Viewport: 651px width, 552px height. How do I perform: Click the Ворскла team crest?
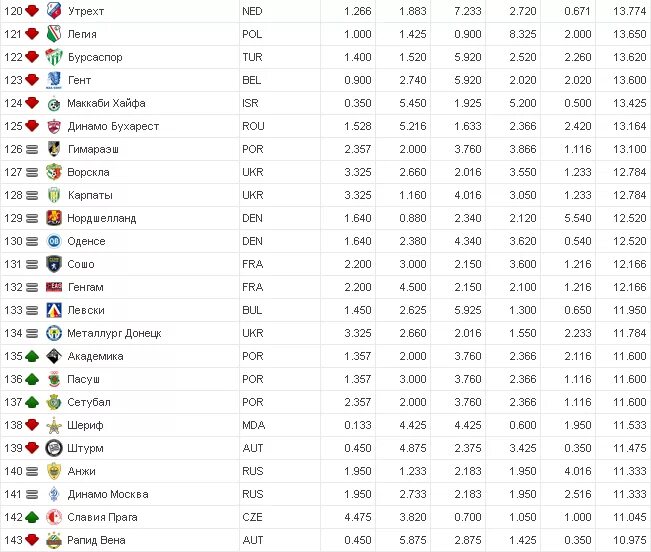54,172
